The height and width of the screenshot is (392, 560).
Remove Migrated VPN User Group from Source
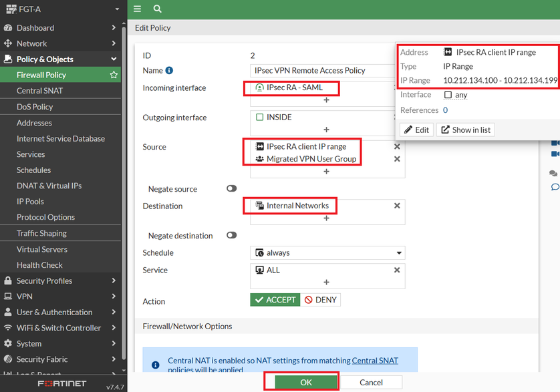point(397,159)
